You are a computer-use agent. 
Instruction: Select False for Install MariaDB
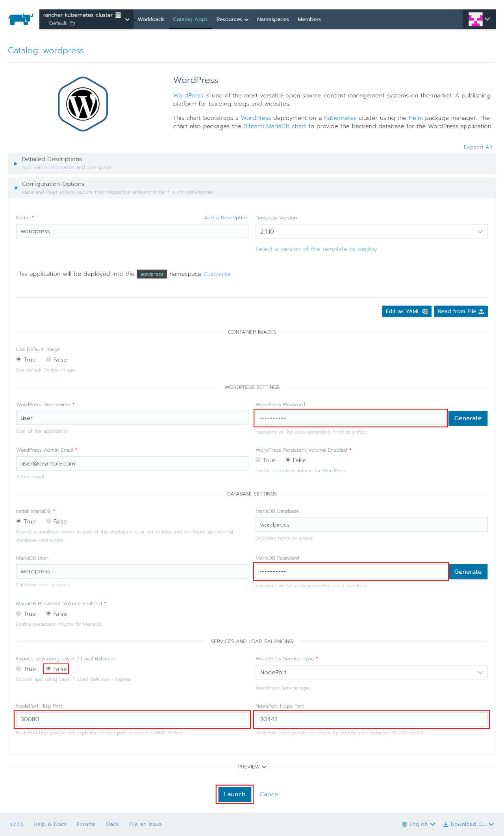click(48, 521)
